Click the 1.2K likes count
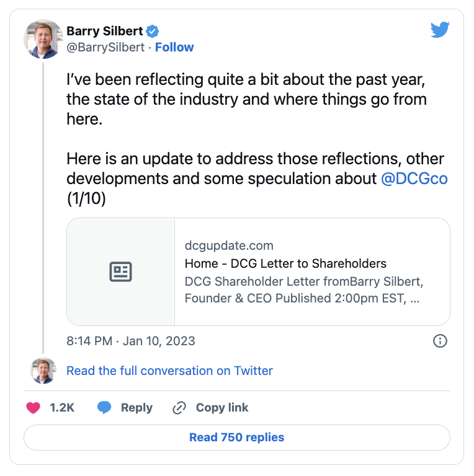 (x=62, y=407)
